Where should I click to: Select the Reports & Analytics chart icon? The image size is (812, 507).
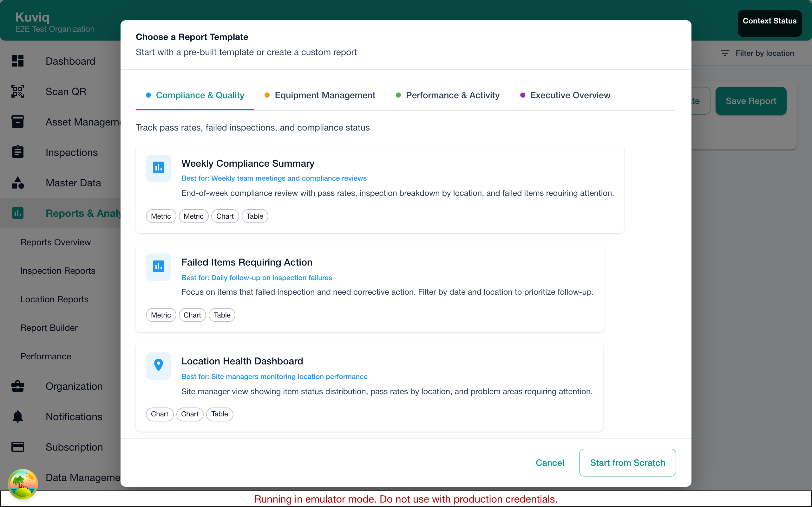coord(17,213)
